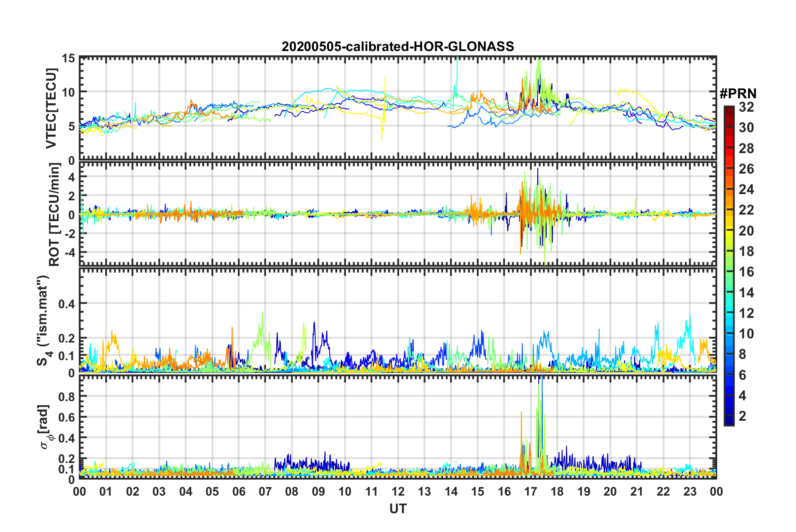Click x-axis hour label 01
Viewport: 796px width, 532px height.
(106, 491)
